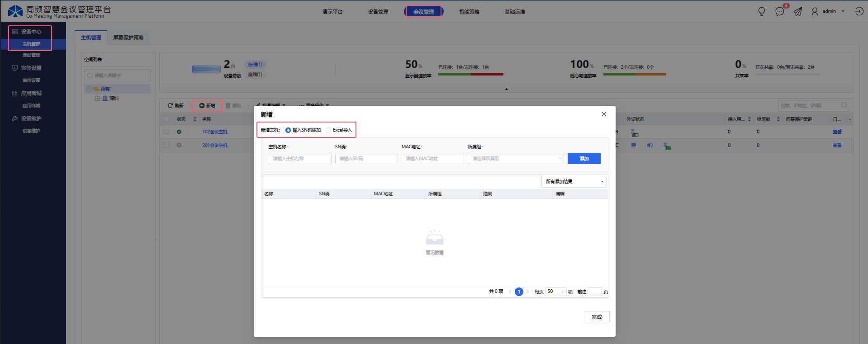
Task: Click the 完成 button in dialog
Action: (x=597, y=317)
